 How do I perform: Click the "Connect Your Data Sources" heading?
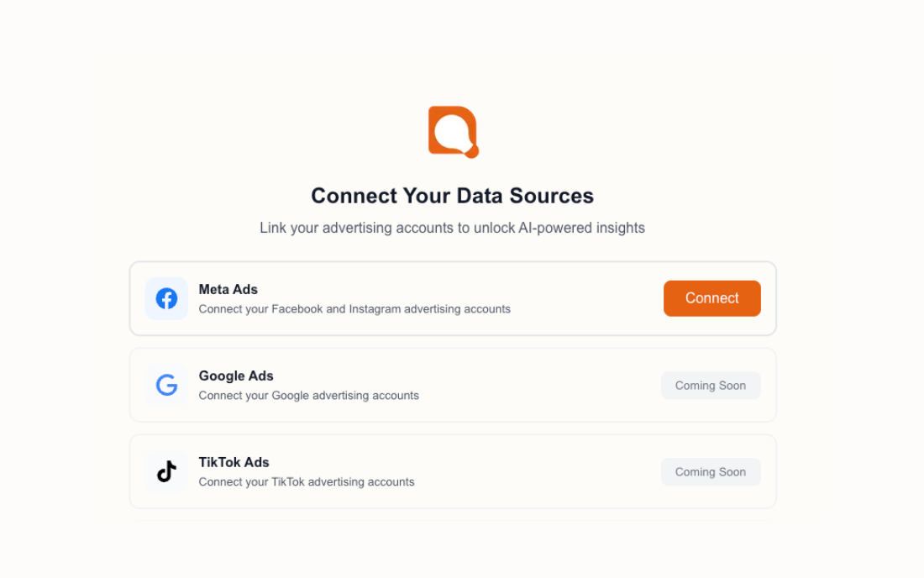pos(453,195)
